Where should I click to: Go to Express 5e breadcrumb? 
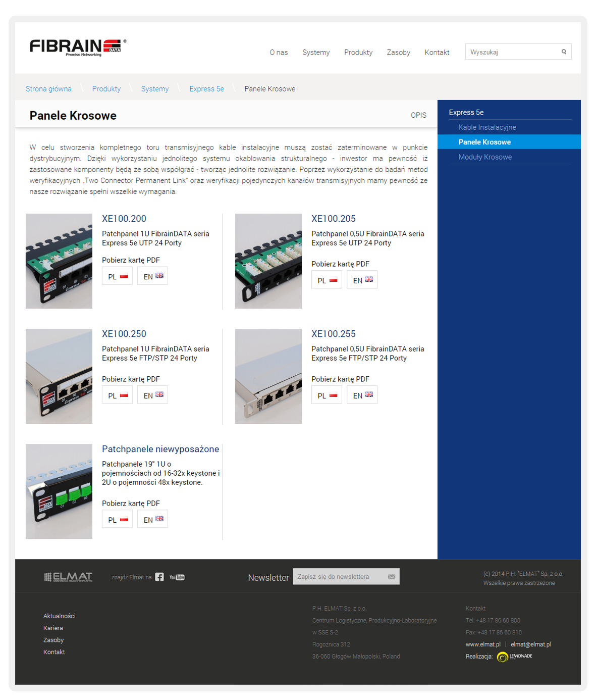[x=206, y=89]
